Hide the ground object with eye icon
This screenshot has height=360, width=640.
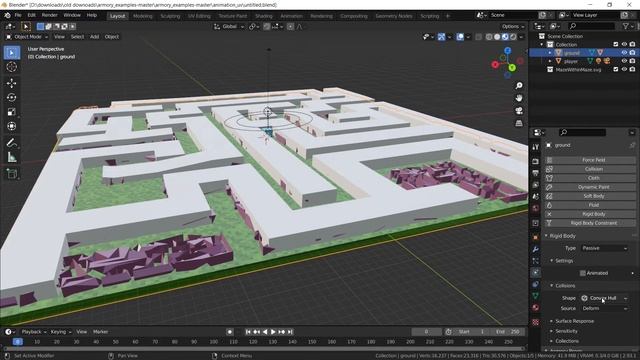624,53
